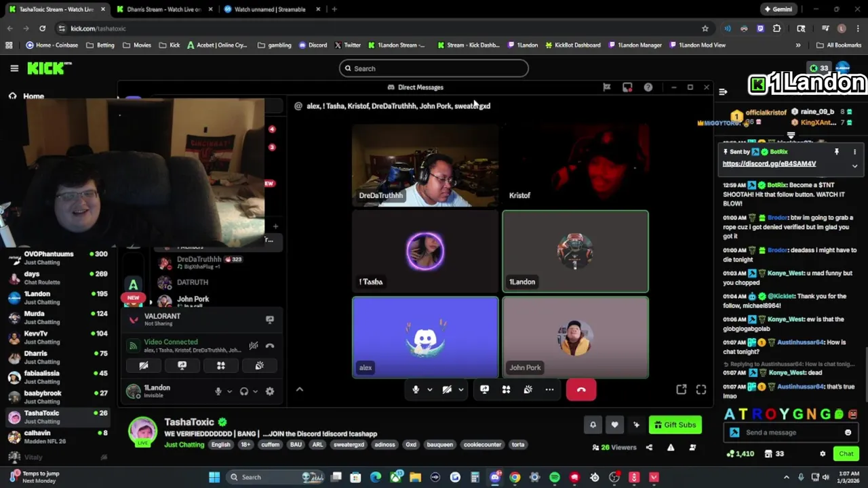Launch activity button in Discord voice panel
The height and width of the screenshot is (488, 868).
click(x=220, y=365)
